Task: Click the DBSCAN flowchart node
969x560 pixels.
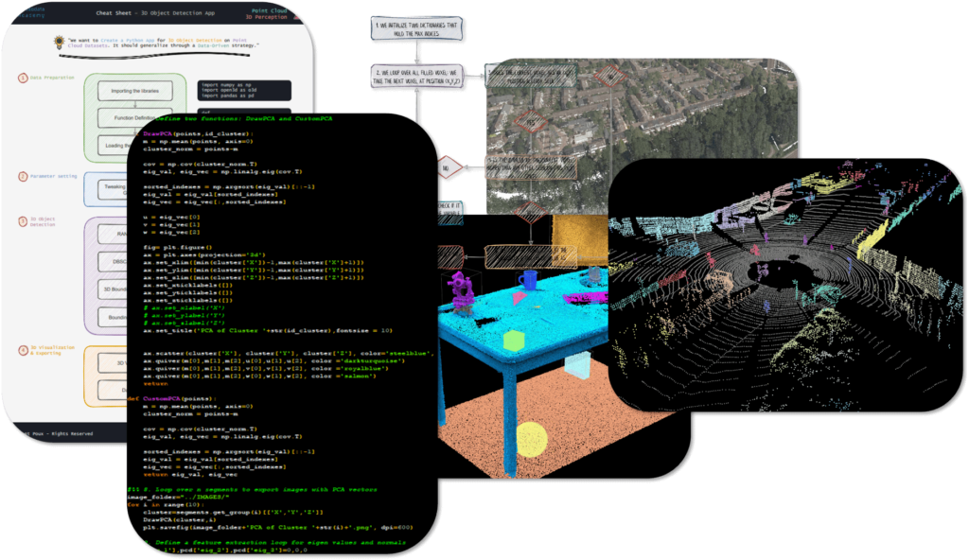Action: click(x=116, y=259)
